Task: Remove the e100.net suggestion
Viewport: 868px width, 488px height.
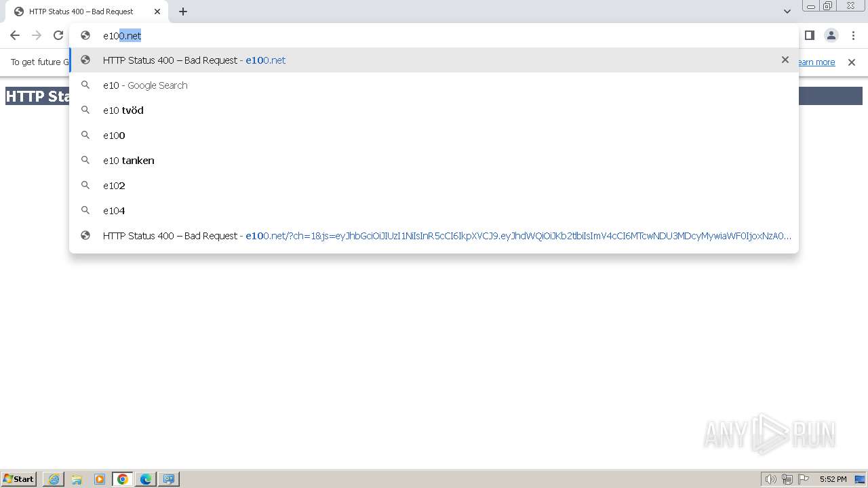Action: pos(785,60)
